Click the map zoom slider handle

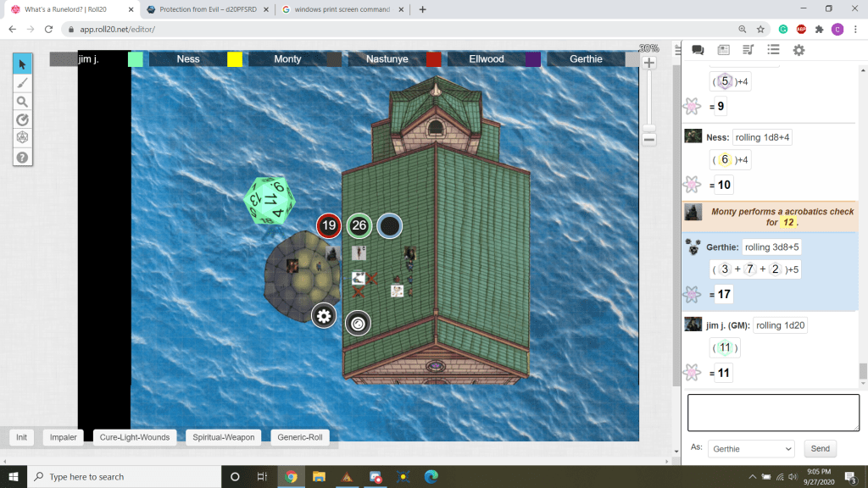click(649, 129)
